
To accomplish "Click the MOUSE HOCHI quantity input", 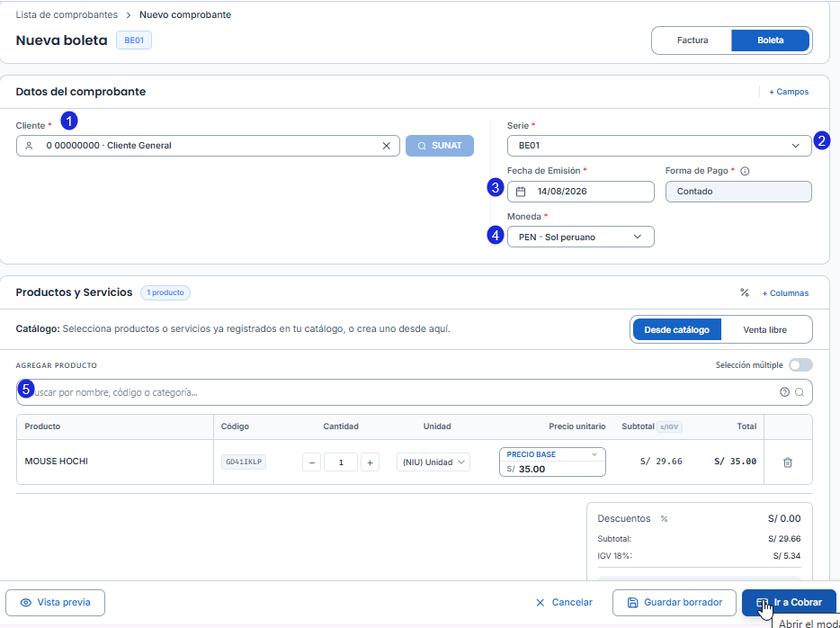I will 341,462.
